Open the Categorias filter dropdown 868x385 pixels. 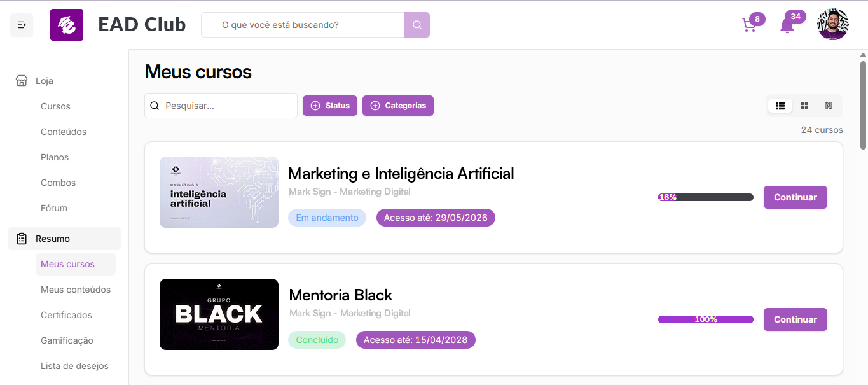[398, 106]
